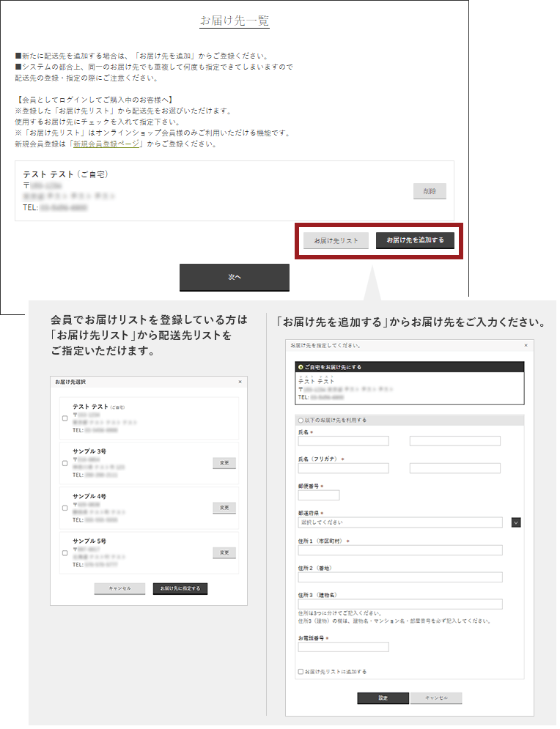Viewport: 560px width, 729px height.
Task: Click the 次へ button
Action: coord(235,278)
